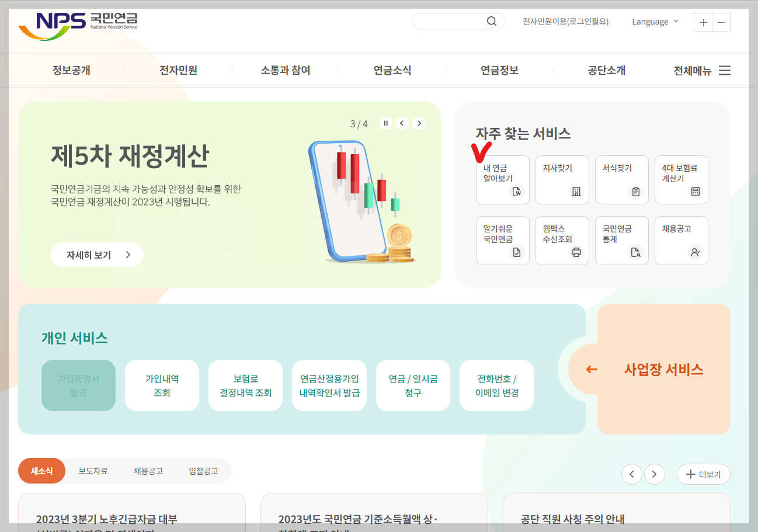
Task: Click 제5차 재정계산 banner title
Action: point(130,155)
